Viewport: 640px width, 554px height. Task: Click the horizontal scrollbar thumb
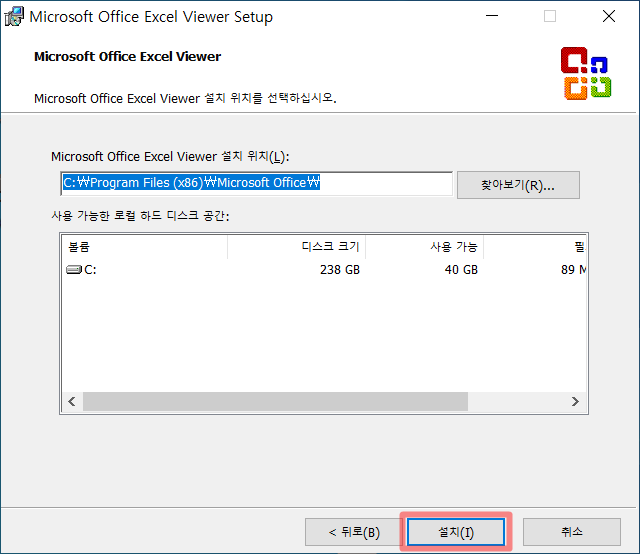click(275, 401)
